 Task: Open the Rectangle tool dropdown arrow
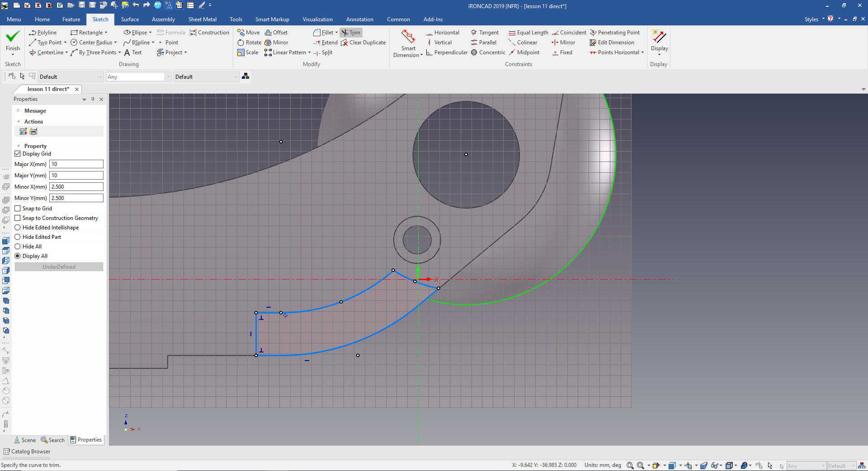tap(106, 33)
